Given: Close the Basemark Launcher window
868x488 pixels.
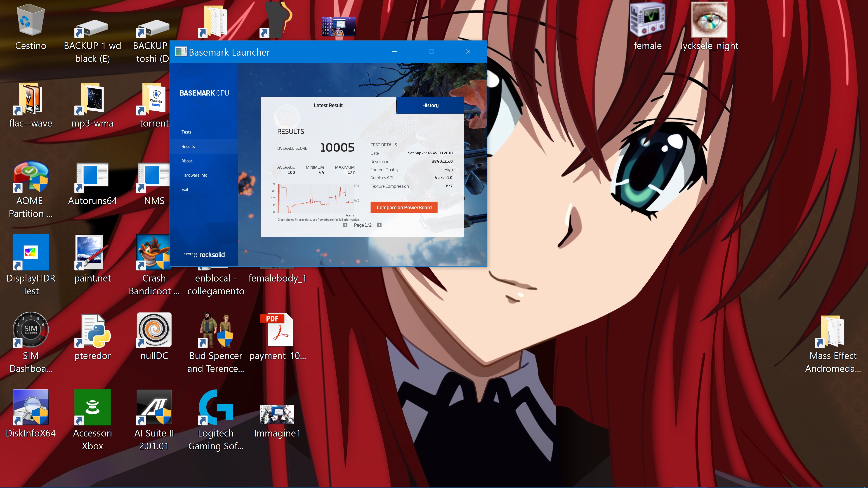Looking at the screenshot, I should (468, 52).
